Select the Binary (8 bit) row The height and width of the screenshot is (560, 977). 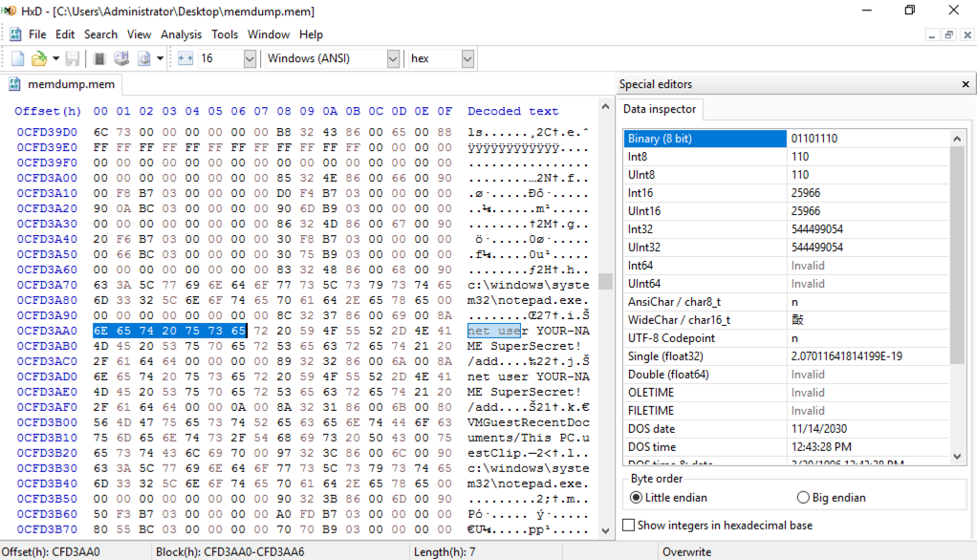[787, 139]
